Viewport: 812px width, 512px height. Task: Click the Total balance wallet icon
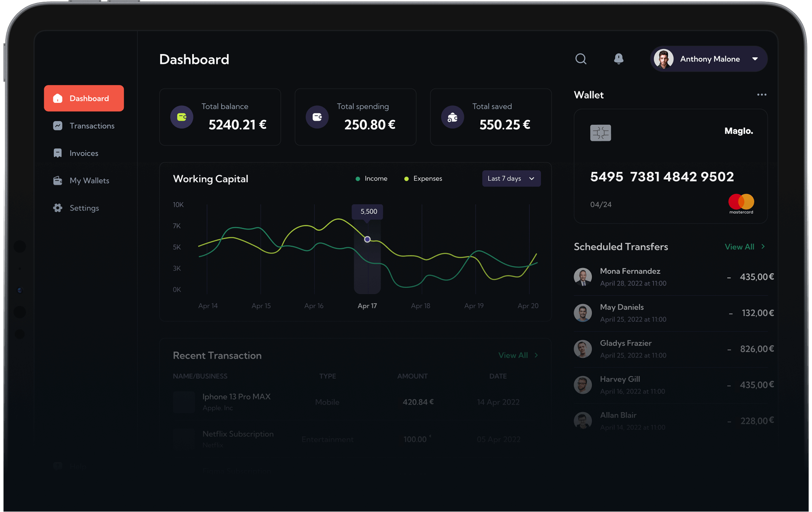tap(182, 117)
